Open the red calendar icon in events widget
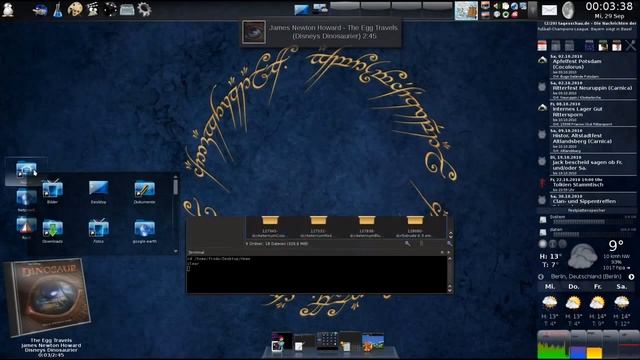640x360 pixels. click(x=542, y=46)
